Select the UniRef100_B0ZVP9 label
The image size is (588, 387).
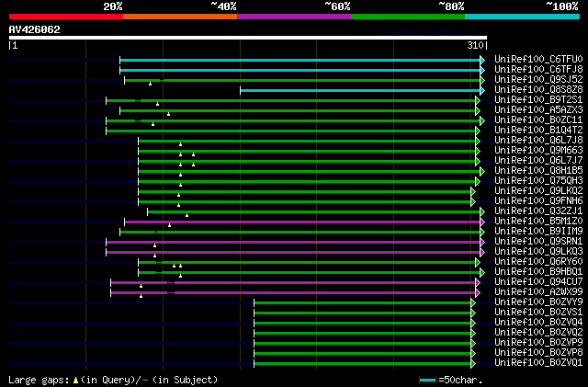(x=538, y=343)
